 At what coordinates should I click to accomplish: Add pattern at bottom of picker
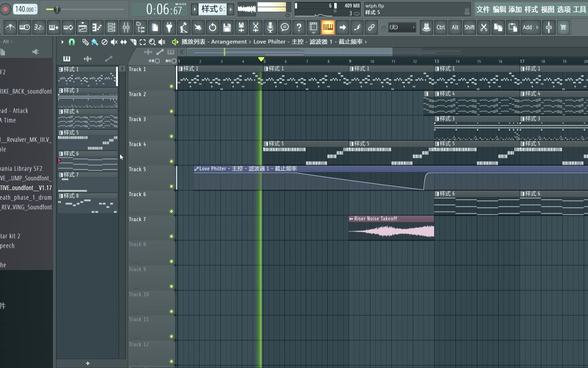88,363
